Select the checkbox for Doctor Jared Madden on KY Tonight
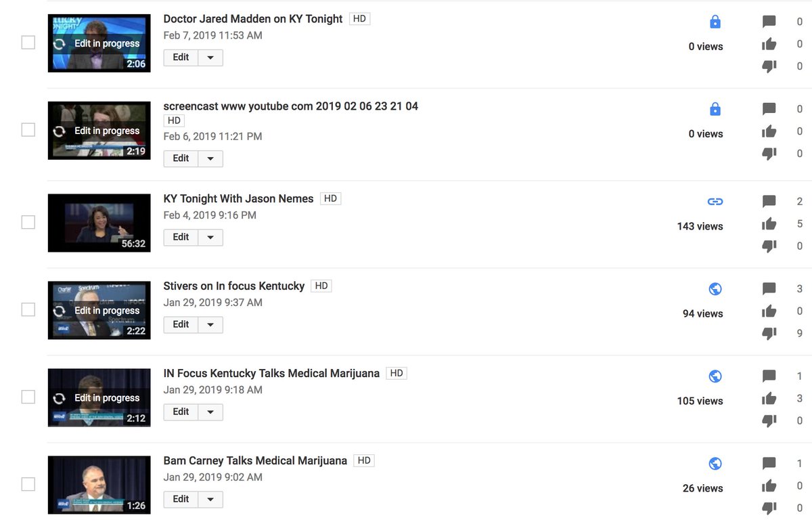This screenshot has width=812, height=524. [x=28, y=43]
